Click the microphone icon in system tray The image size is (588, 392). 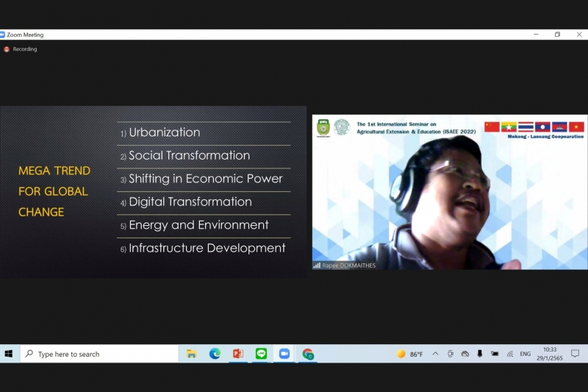[479, 354]
